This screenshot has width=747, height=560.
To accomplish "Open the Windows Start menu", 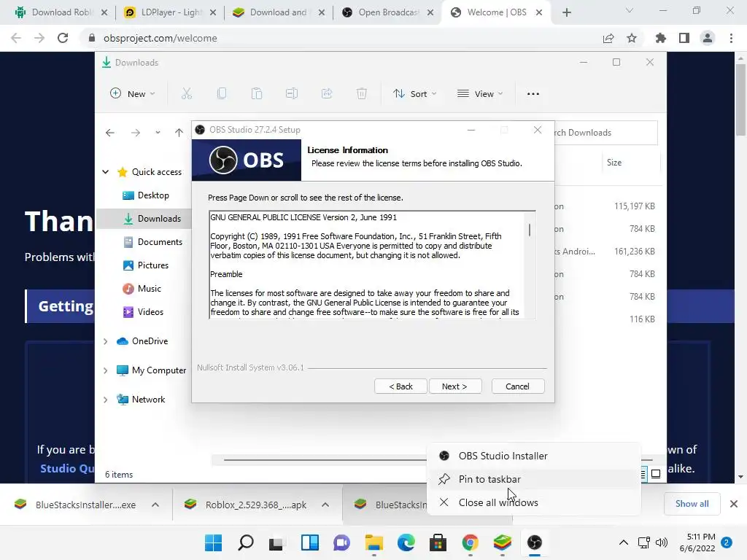I will pyautogui.click(x=214, y=542).
